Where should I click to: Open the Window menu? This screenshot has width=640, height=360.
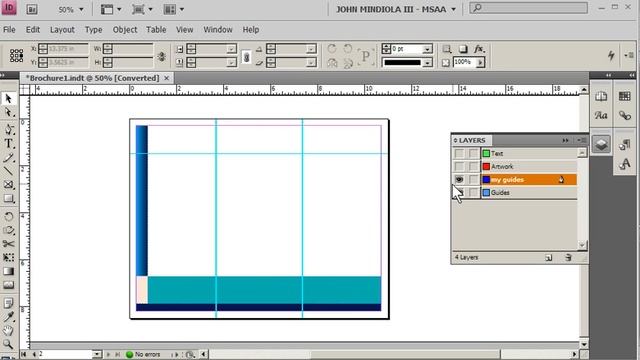218,30
